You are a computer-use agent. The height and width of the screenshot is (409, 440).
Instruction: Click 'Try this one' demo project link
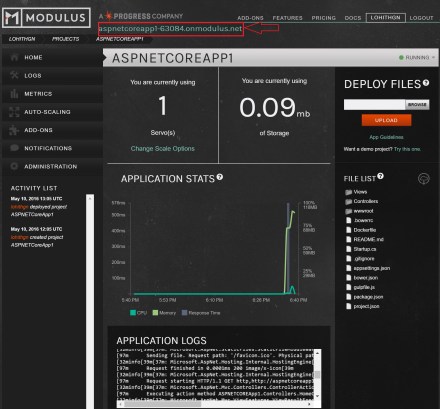407,149
